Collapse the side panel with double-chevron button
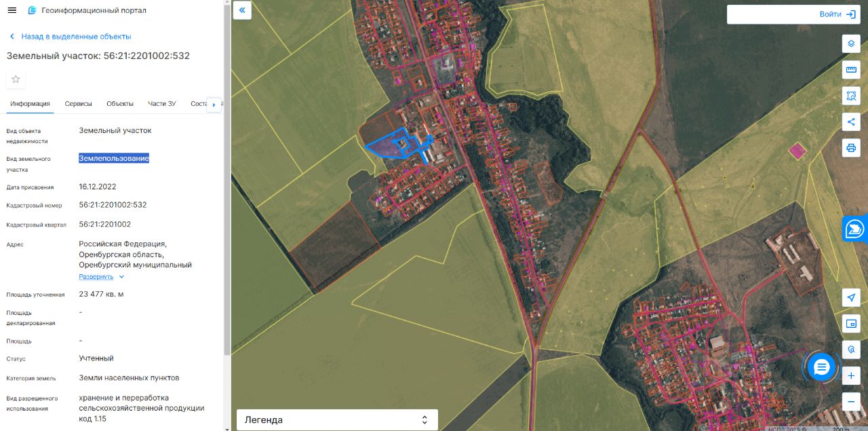 pyautogui.click(x=242, y=10)
